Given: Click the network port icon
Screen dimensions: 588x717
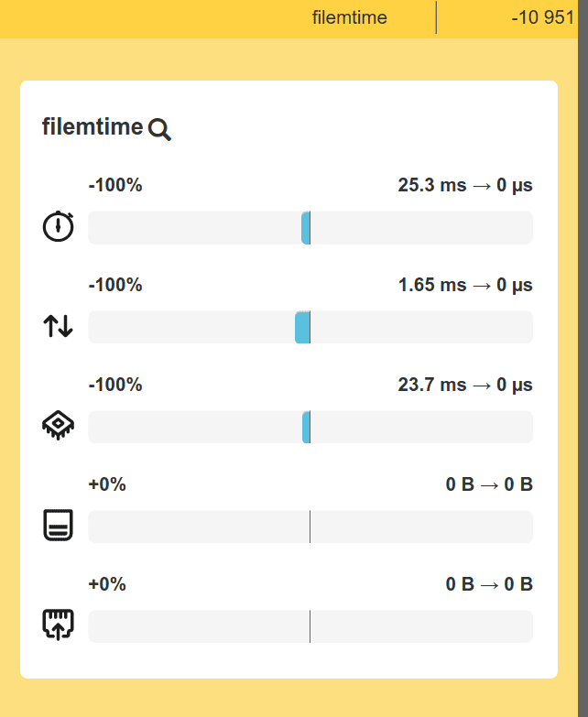Looking at the screenshot, I should tap(59, 625).
